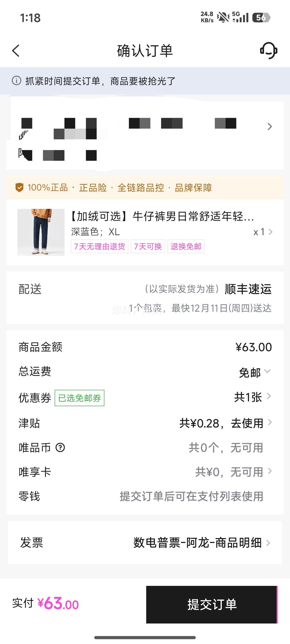This screenshot has width=290, height=644.
Task: Use the ¥0.28 subsidy 去使用
Action: (x=225, y=423)
